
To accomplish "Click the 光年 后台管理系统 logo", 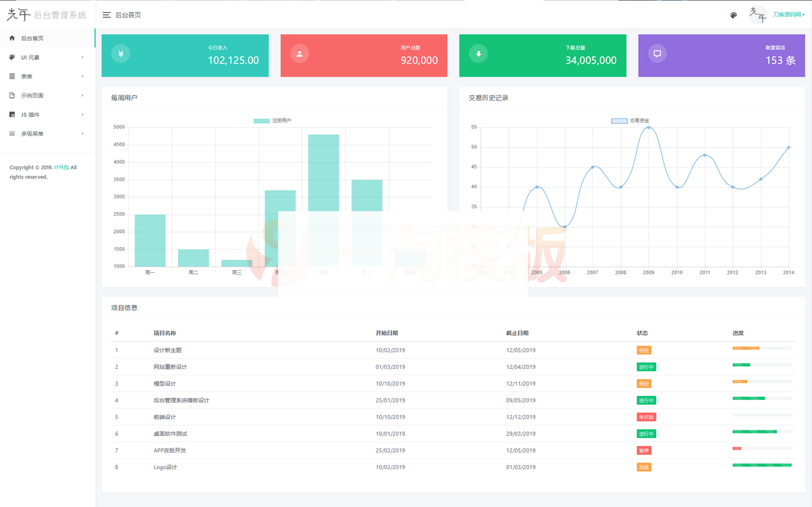I will tap(46, 15).
